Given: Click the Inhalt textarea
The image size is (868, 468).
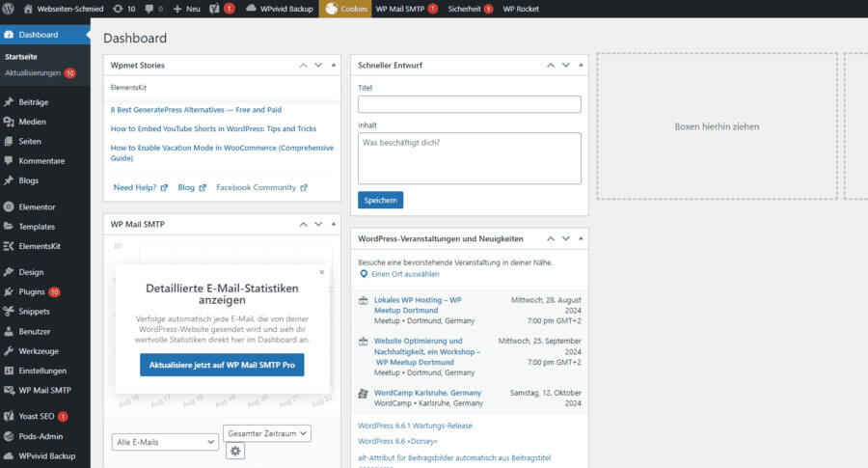Looking at the screenshot, I should pyautogui.click(x=470, y=158).
